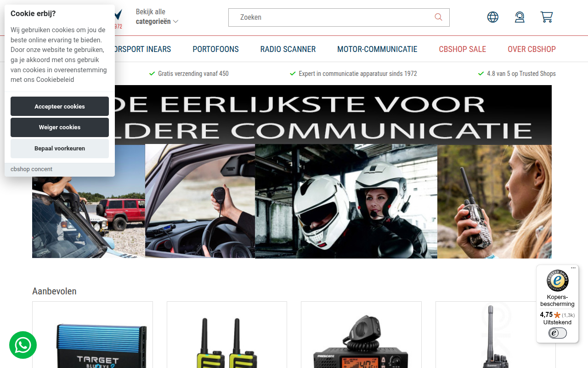This screenshot has height=368, width=588.
Task: Open PORTOFOONS menu
Action: pos(215,49)
